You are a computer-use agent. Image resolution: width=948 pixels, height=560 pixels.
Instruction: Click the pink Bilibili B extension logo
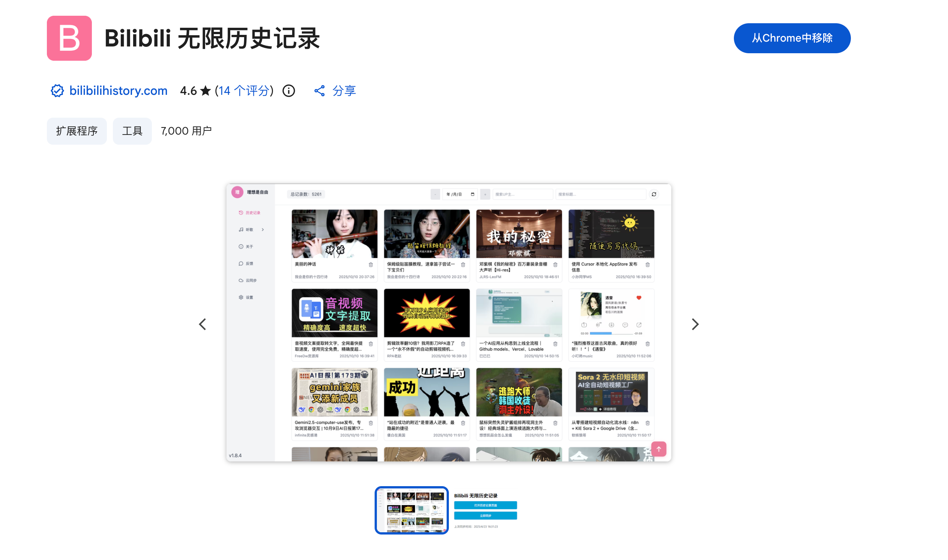(x=69, y=38)
